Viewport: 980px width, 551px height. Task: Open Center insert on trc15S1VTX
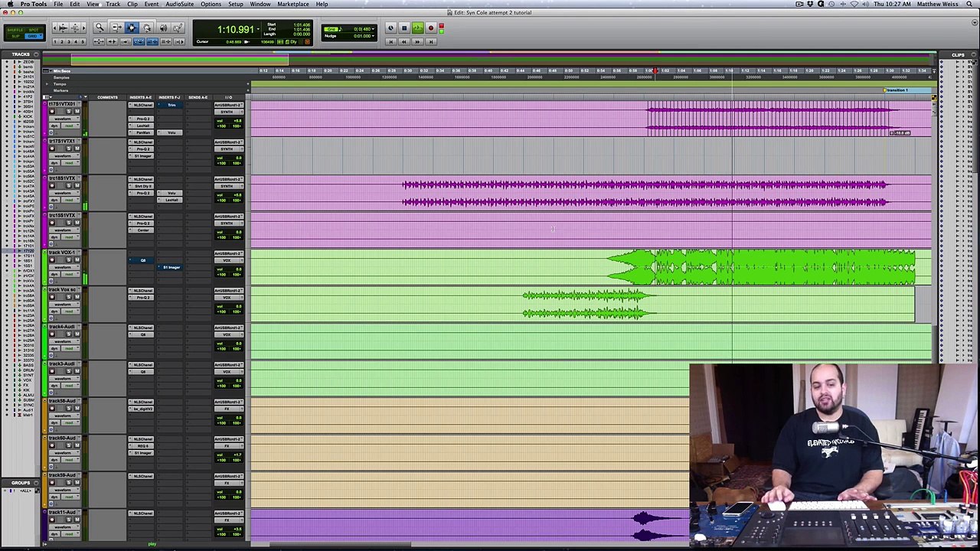point(142,230)
